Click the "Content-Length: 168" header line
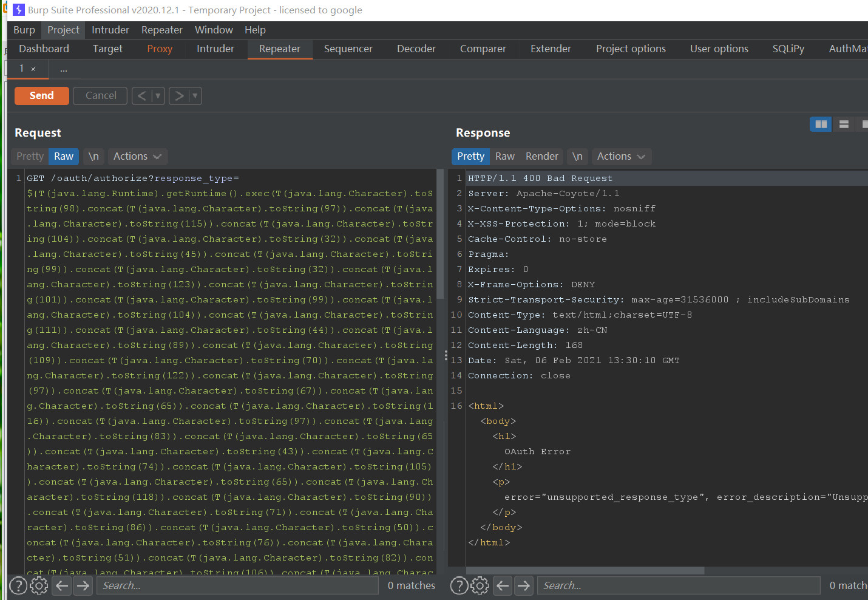 [x=525, y=345]
